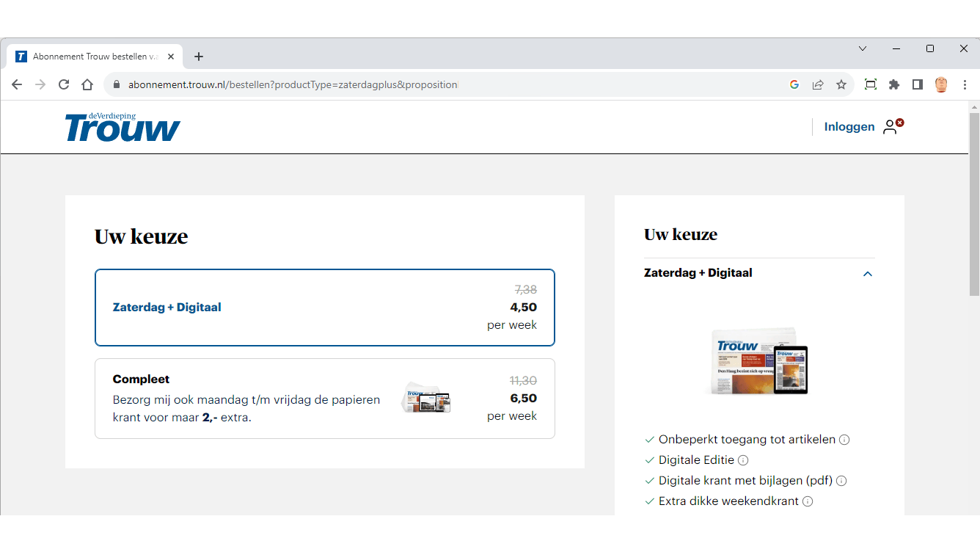The height and width of the screenshot is (552, 980).
Task: Open the browser extensions menu
Action: (x=894, y=84)
